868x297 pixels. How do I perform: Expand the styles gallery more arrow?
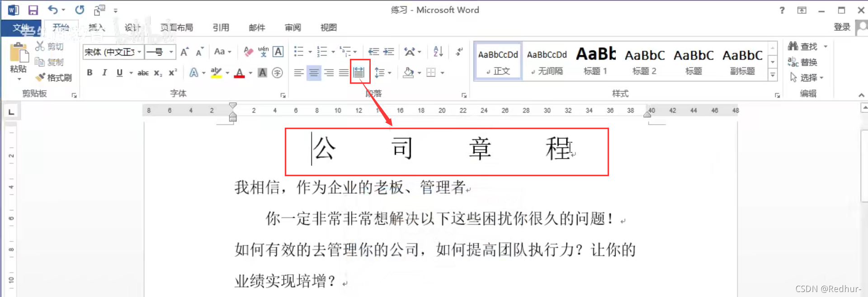[x=773, y=75]
